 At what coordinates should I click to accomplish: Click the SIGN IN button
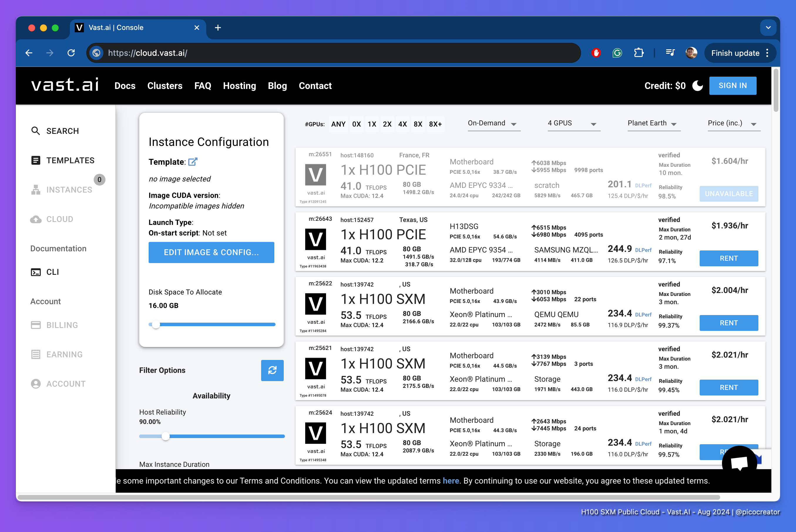pos(733,85)
